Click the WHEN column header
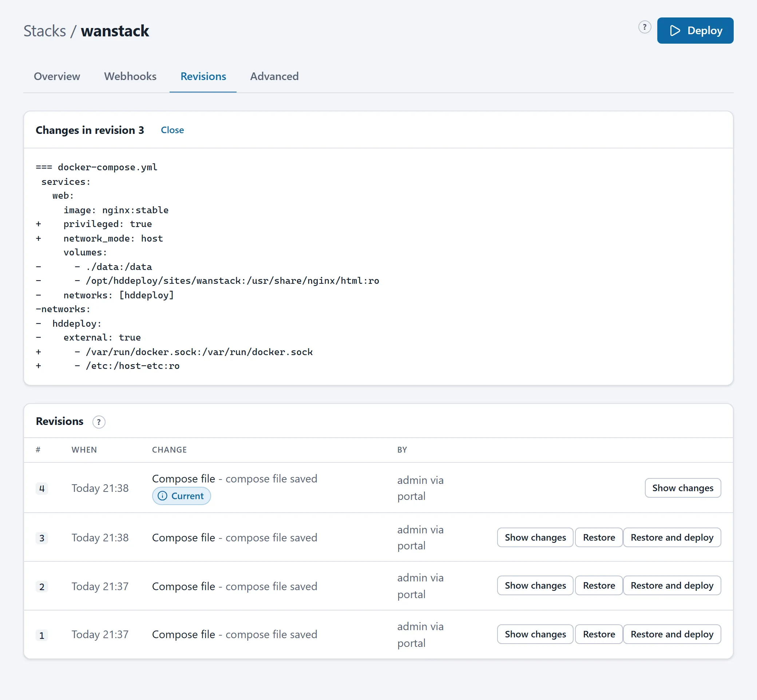The height and width of the screenshot is (700, 757). [84, 450]
